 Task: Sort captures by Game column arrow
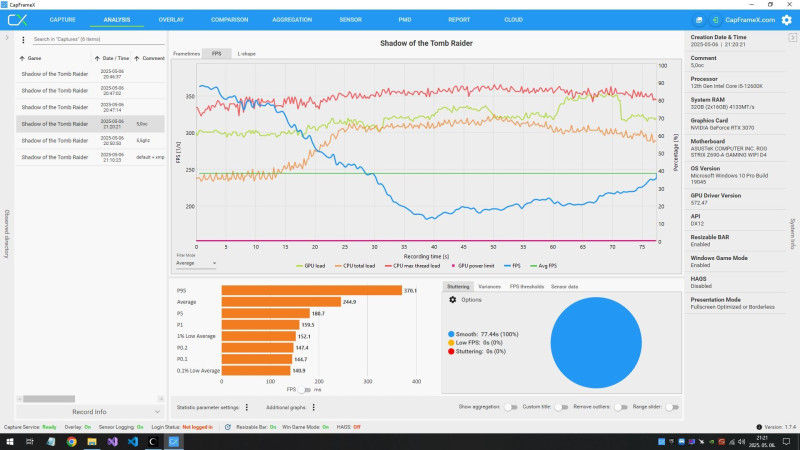[x=22, y=58]
